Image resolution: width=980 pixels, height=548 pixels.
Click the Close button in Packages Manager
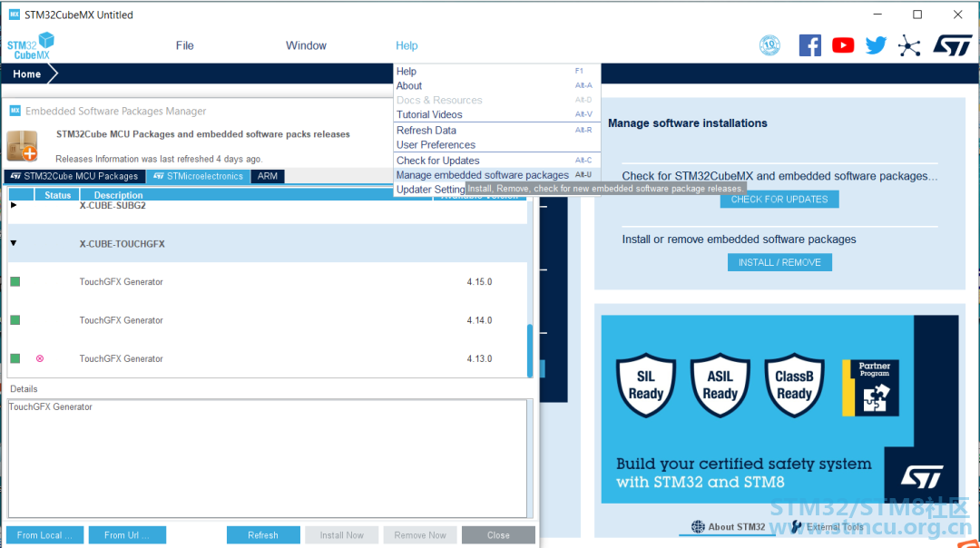click(x=498, y=535)
